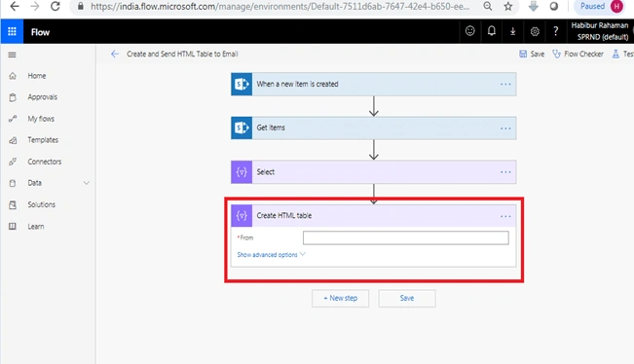Expand the 'When a new item is created' trigger
This screenshot has height=364, width=634.
pyautogui.click(x=374, y=84)
